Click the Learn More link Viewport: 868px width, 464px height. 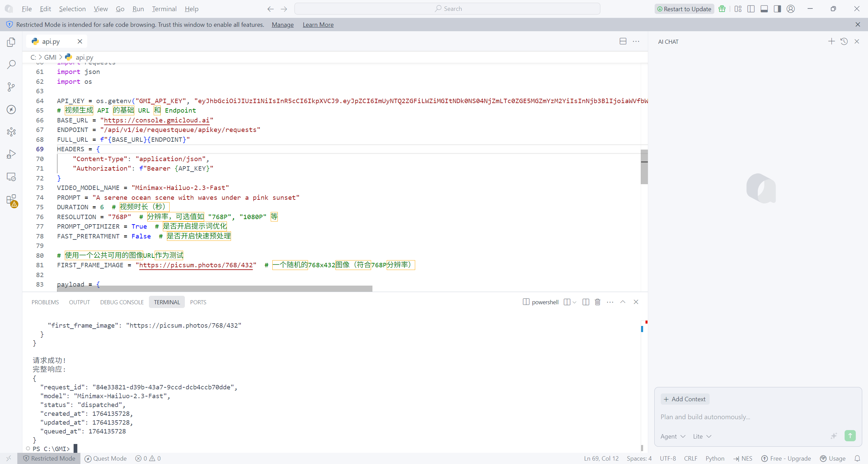318,25
